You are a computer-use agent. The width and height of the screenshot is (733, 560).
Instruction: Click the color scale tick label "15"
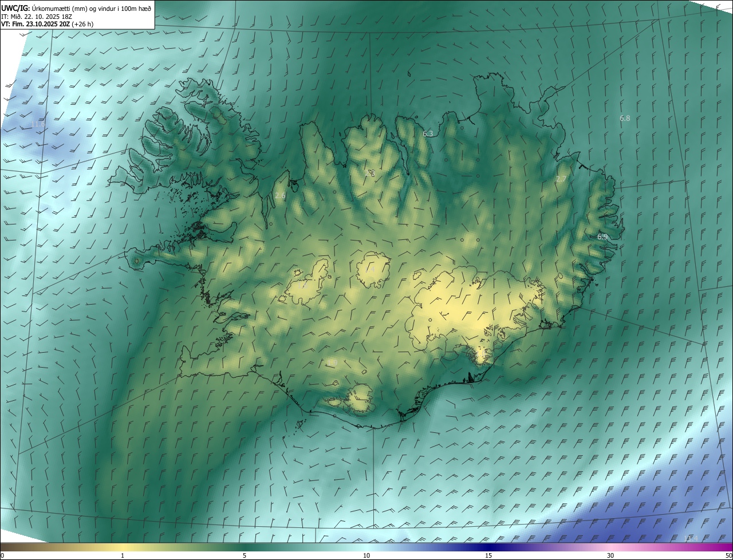488,555
